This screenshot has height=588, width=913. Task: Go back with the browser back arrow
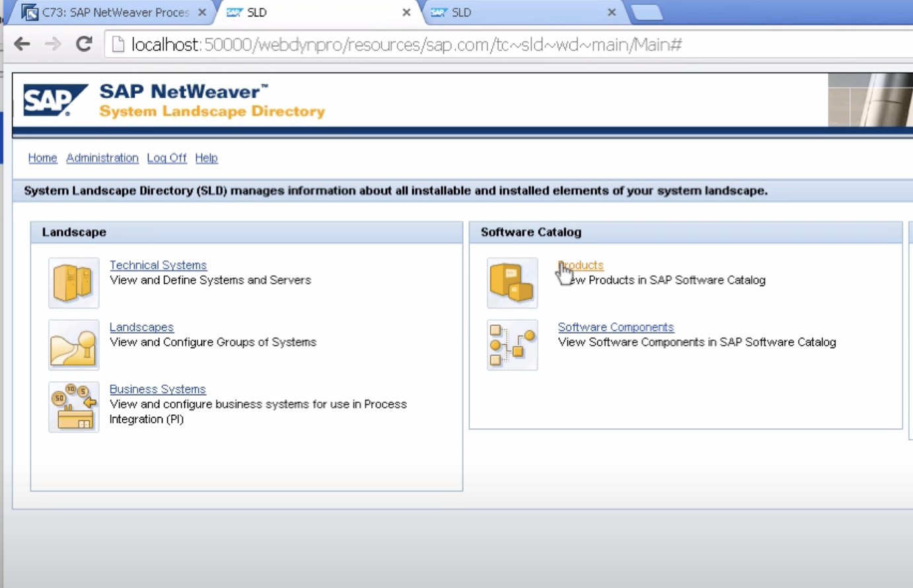coord(22,44)
